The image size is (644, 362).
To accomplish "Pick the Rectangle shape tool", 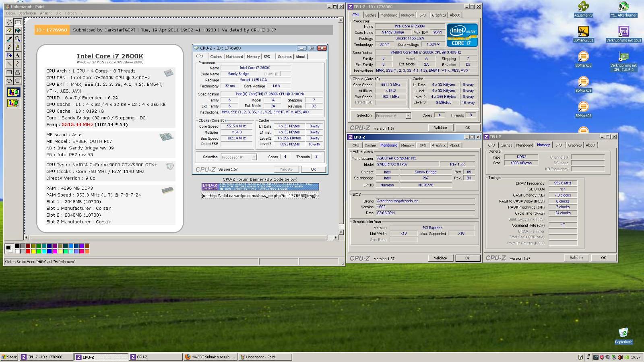I will 9,72.
